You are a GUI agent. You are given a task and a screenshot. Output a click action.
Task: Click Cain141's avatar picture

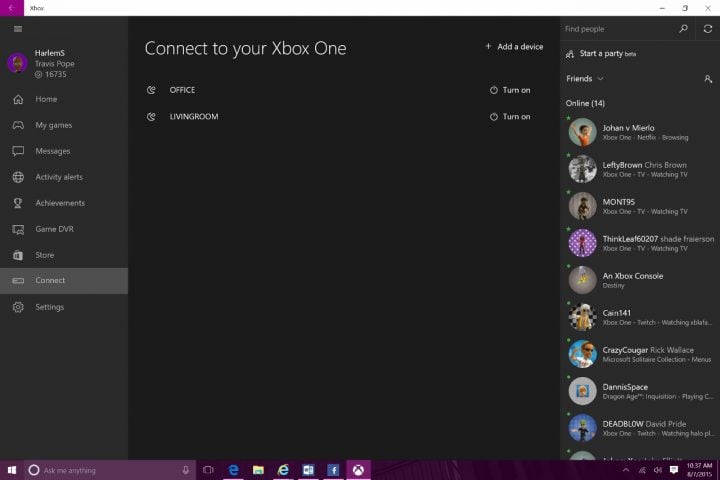click(x=582, y=317)
